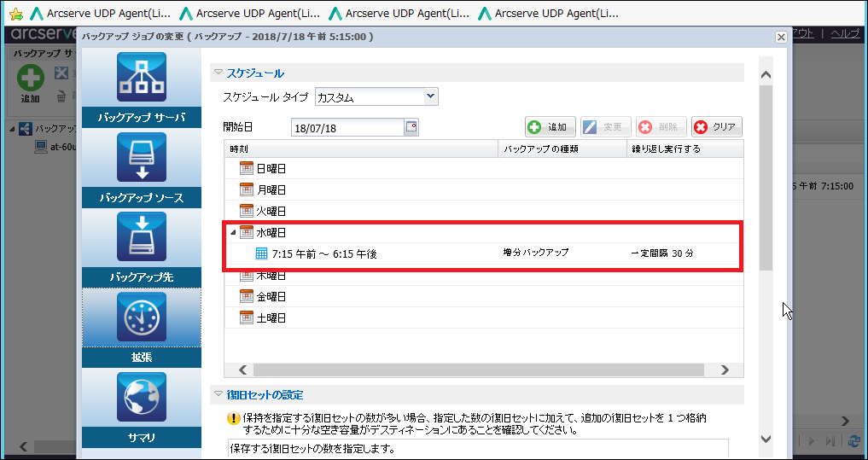Viewport: 868px width, 460px height.
Task: Select the Advanced (拡張) clock icon
Action: (142, 317)
